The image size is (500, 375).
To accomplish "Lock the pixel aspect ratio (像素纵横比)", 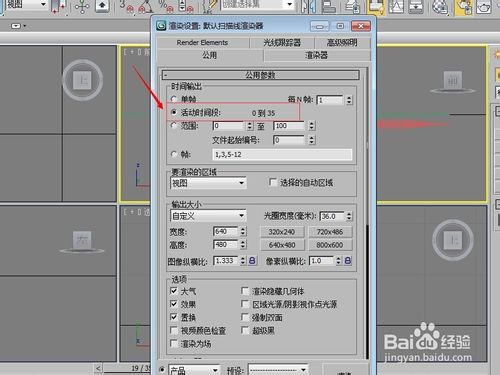I will click(348, 260).
